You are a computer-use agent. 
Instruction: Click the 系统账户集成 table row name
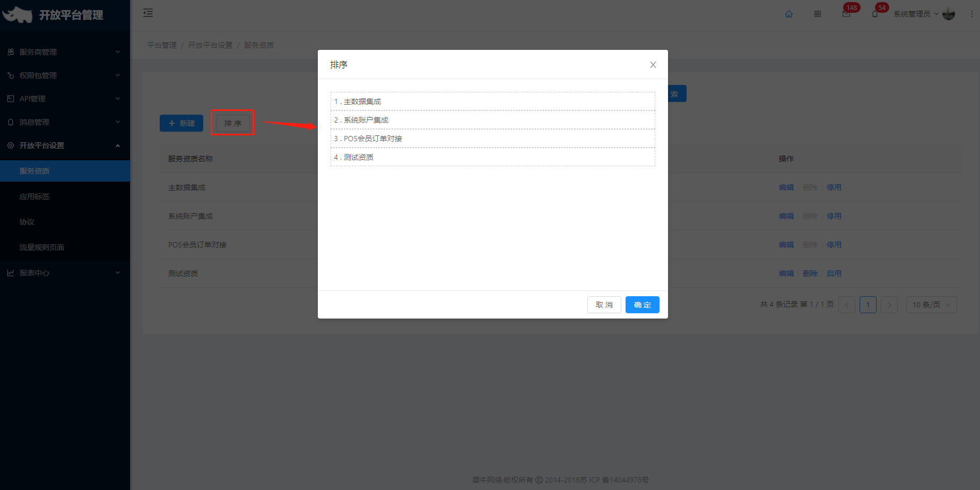coord(190,216)
